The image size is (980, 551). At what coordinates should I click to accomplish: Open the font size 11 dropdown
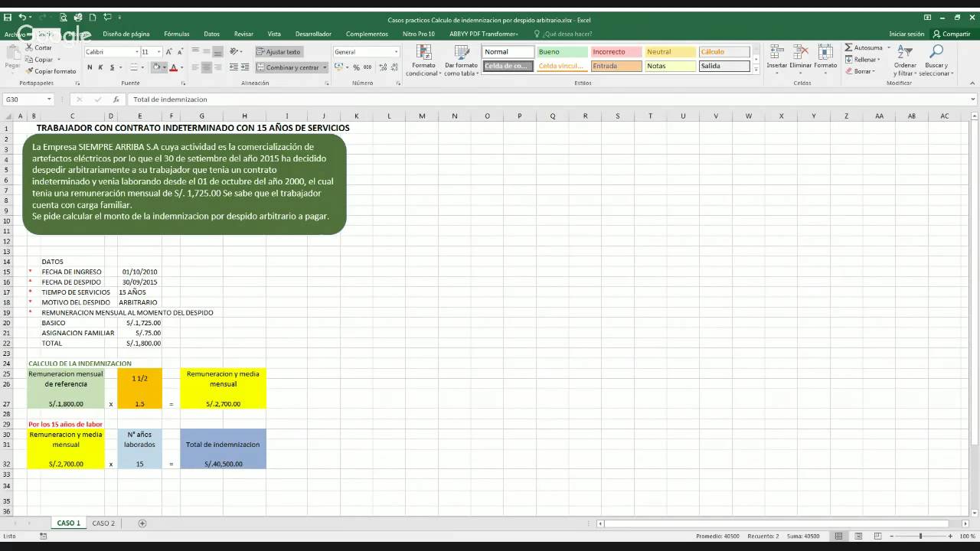coord(159,52)
